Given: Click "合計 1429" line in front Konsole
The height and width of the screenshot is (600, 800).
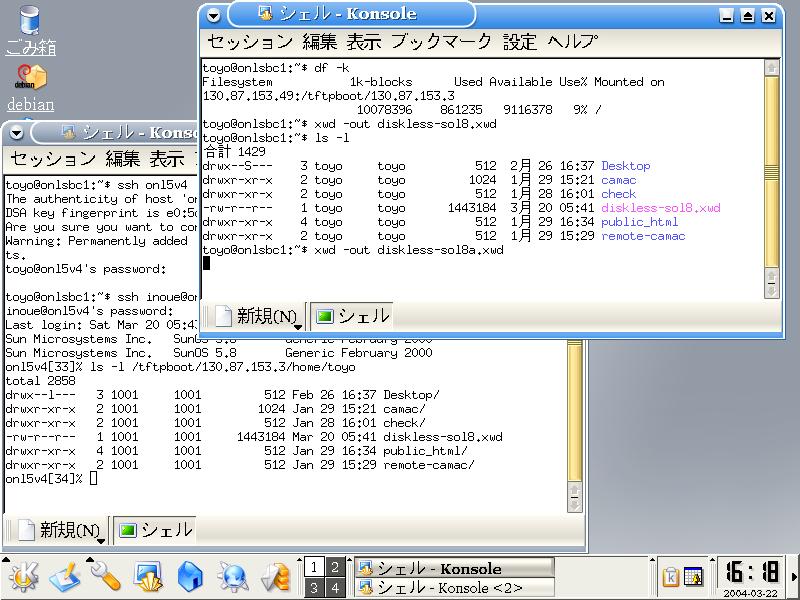Looking at the screenshot, I should coord(234,152).
